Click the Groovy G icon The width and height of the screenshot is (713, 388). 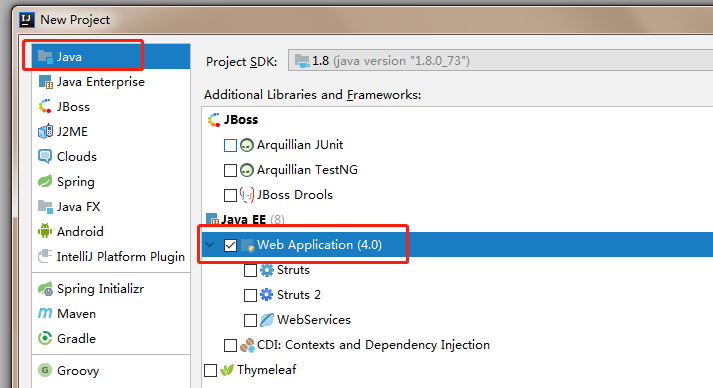point(45,370)
